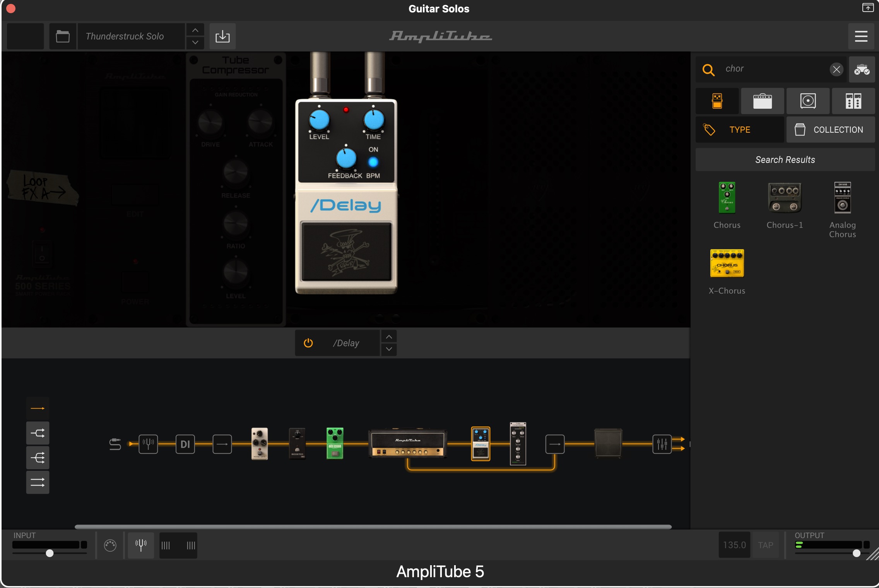Switch to the COLLECTION filter tab
Screen dimensions: 879x588
click(831, 130)
